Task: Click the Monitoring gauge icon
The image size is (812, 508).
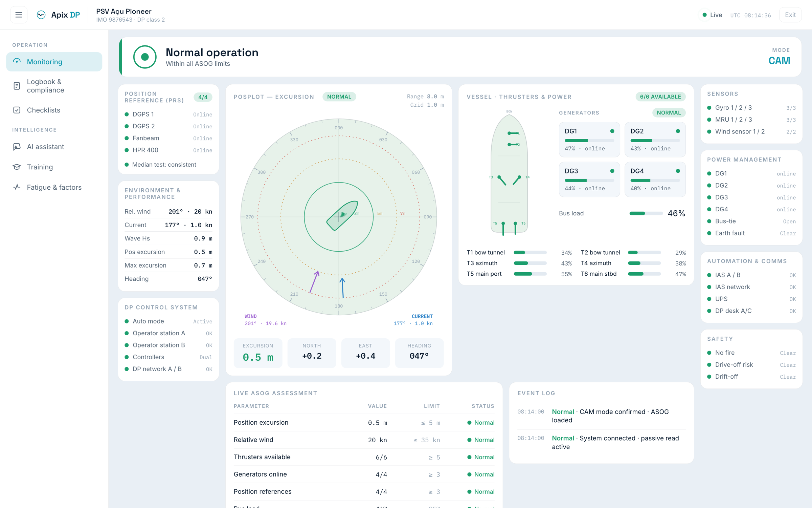Action: coord(17,62)
